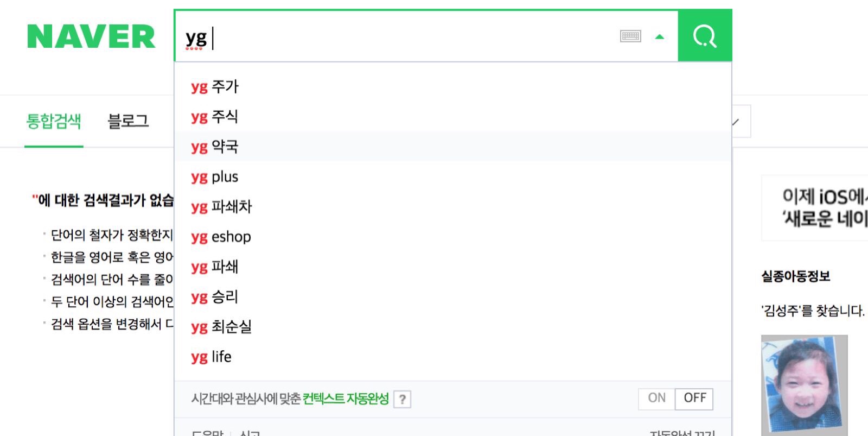Switch to the 블로그 tab

pos(128,121)
